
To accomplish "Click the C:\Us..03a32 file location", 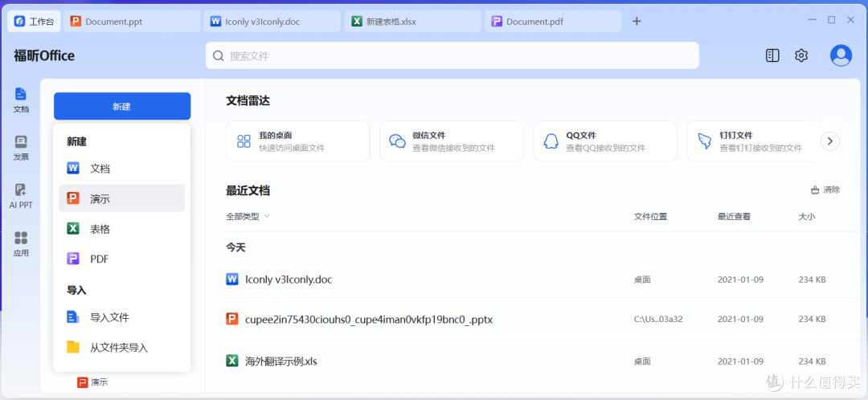I will (x=658, y=319).
